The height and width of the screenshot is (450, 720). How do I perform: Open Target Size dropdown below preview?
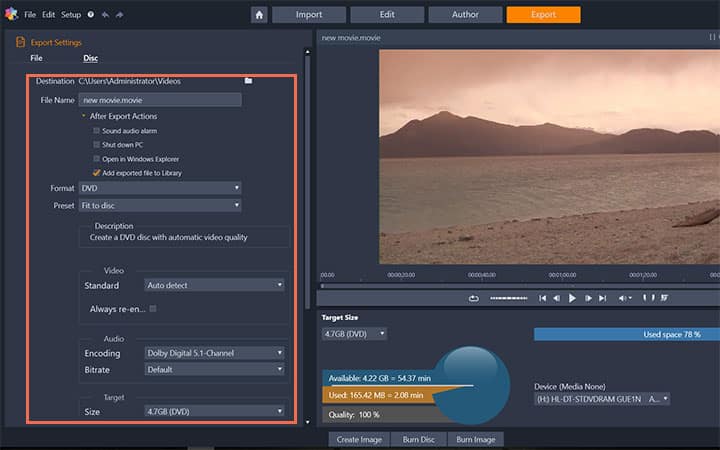(x=354, y=334)
